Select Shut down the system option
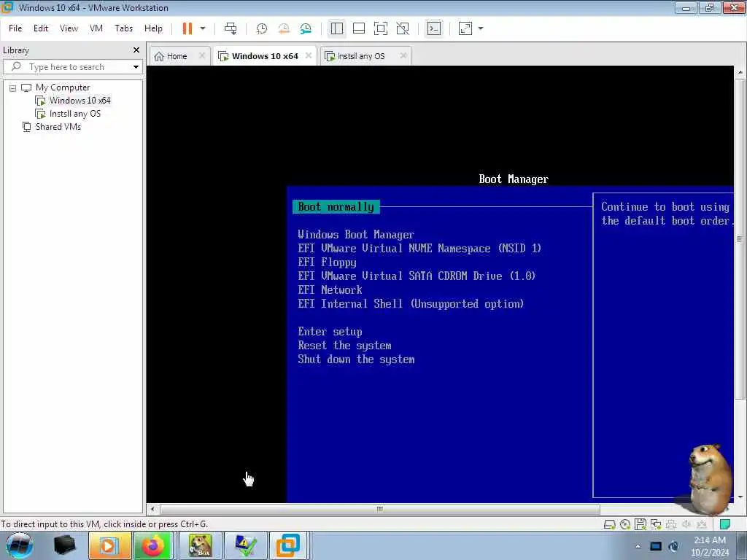747x560 pixels. coord(356,359)
